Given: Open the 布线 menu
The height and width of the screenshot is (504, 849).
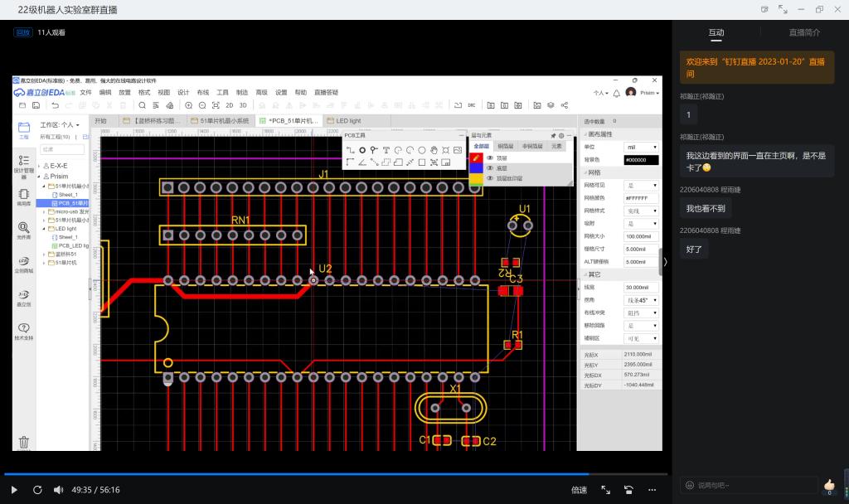Looking at the screenshot, I should point(203,93).
